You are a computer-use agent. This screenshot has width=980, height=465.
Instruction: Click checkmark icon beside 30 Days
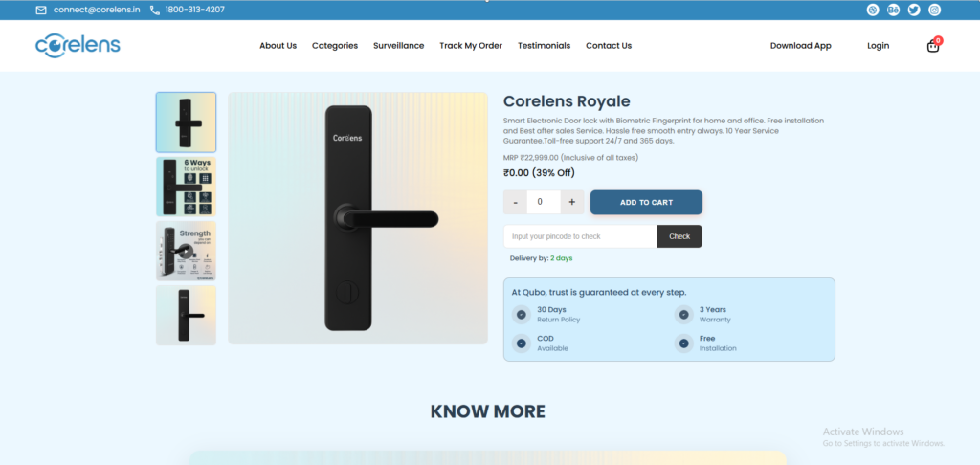coord(522,315)
